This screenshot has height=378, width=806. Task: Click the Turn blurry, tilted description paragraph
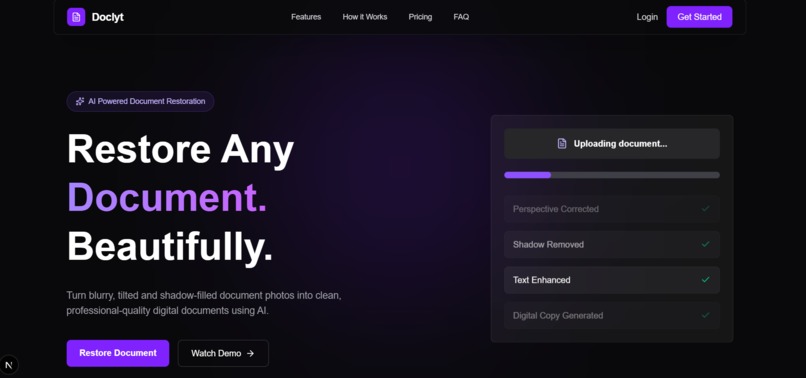204,303
